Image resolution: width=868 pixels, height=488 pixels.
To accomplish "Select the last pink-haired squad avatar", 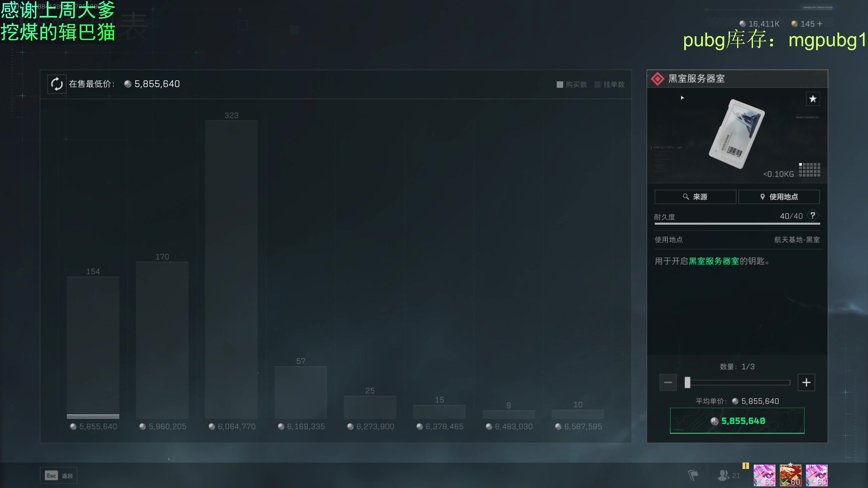I will (816, 475).
